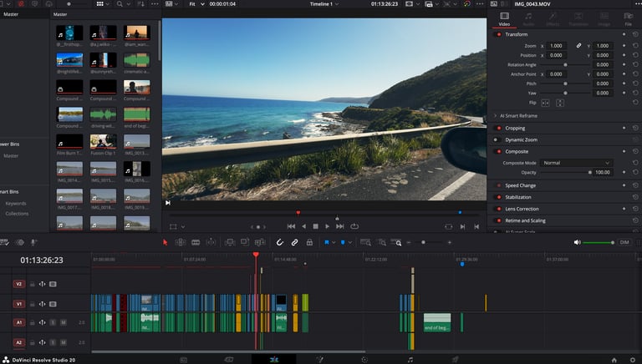Click the speaker volume icon

pos(577,242)
